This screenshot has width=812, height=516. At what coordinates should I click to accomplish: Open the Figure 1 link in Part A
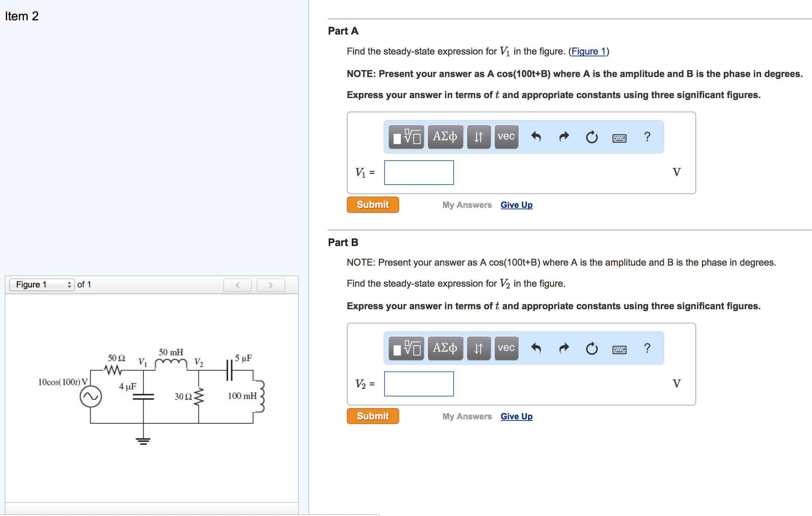pos(588,51)
